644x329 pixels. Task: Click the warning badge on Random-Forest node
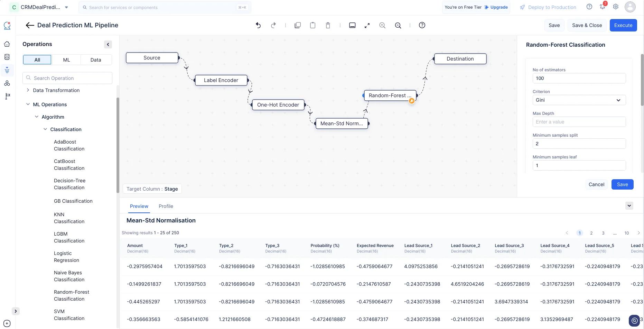point(412,101)
